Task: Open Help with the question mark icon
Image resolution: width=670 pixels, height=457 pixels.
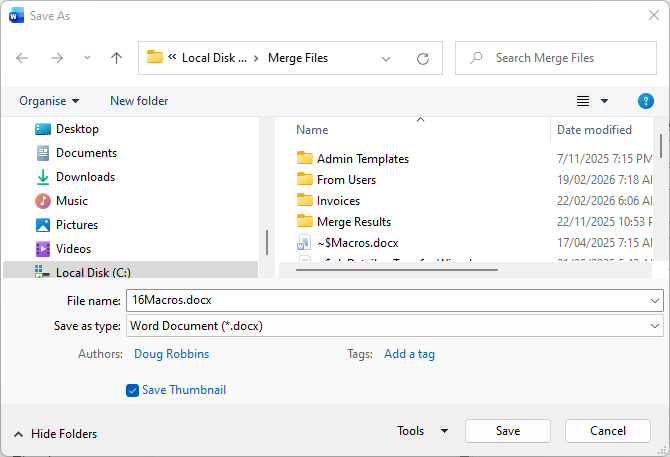Action: (646, 101)
